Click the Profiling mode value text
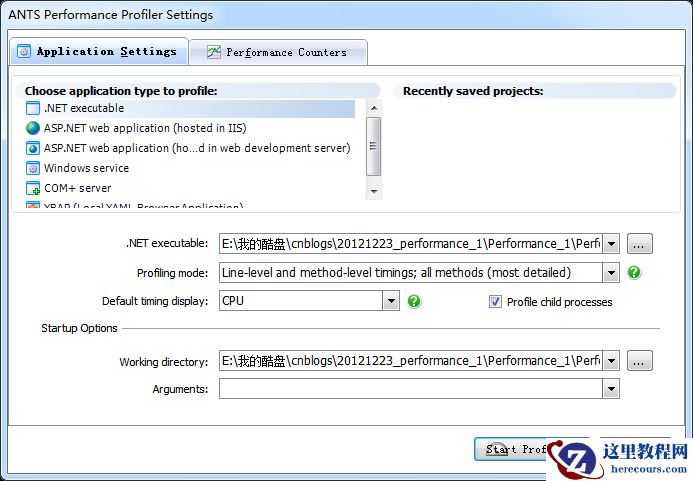Image resolution: width=693 pixels, height=481 pixels. point(396,273)
